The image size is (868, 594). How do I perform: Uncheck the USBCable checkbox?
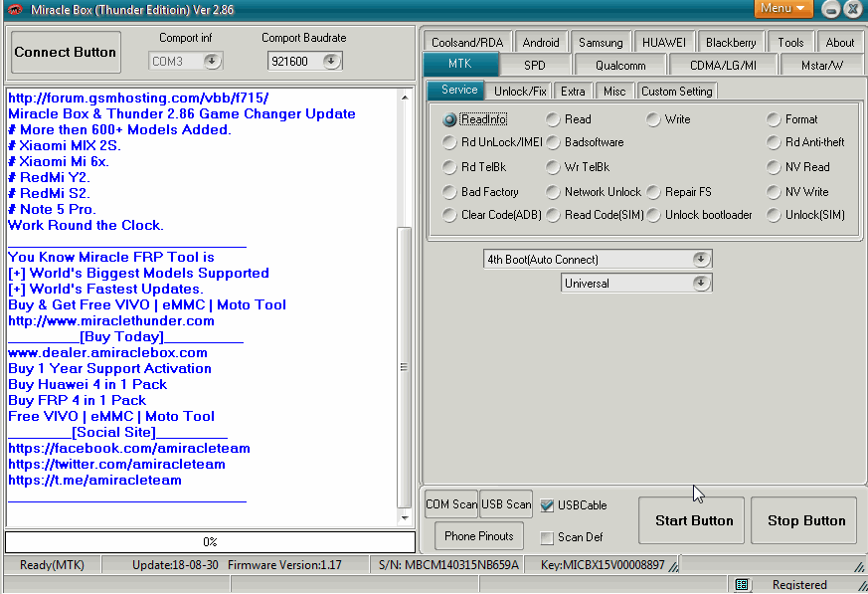pos(547,505)
